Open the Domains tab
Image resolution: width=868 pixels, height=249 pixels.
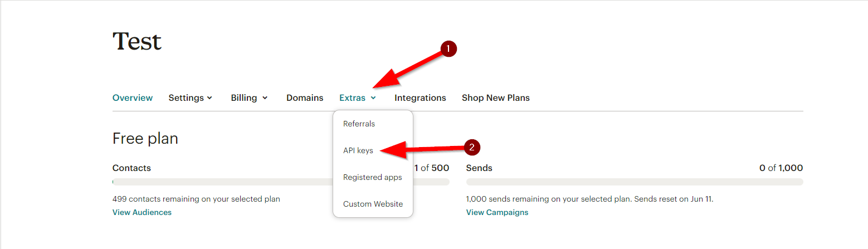point(305,97)
